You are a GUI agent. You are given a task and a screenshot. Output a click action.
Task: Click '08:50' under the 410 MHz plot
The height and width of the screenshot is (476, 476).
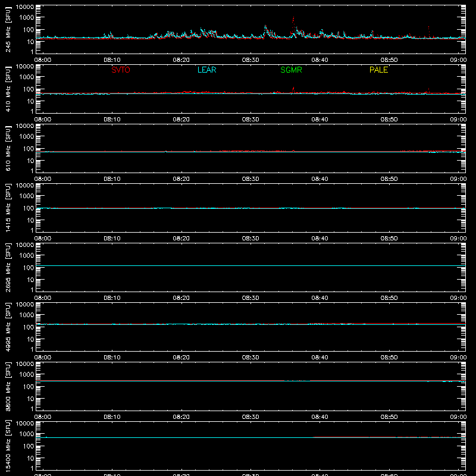(389, 120)
